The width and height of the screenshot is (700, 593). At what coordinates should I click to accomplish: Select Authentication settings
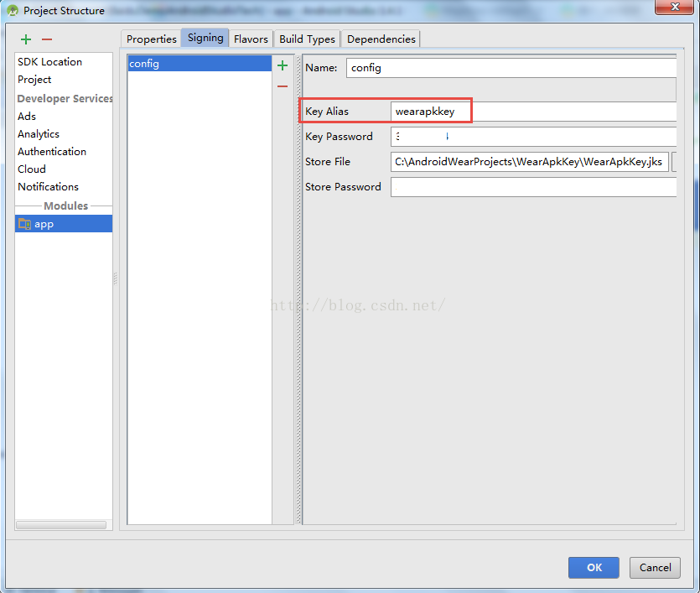tap(51, 151)
